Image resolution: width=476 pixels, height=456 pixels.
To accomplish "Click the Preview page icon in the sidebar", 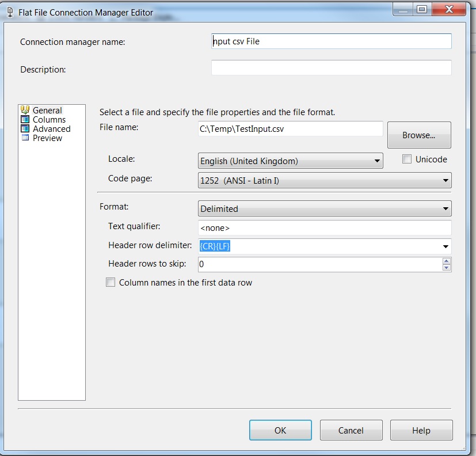I will (25, 138).
